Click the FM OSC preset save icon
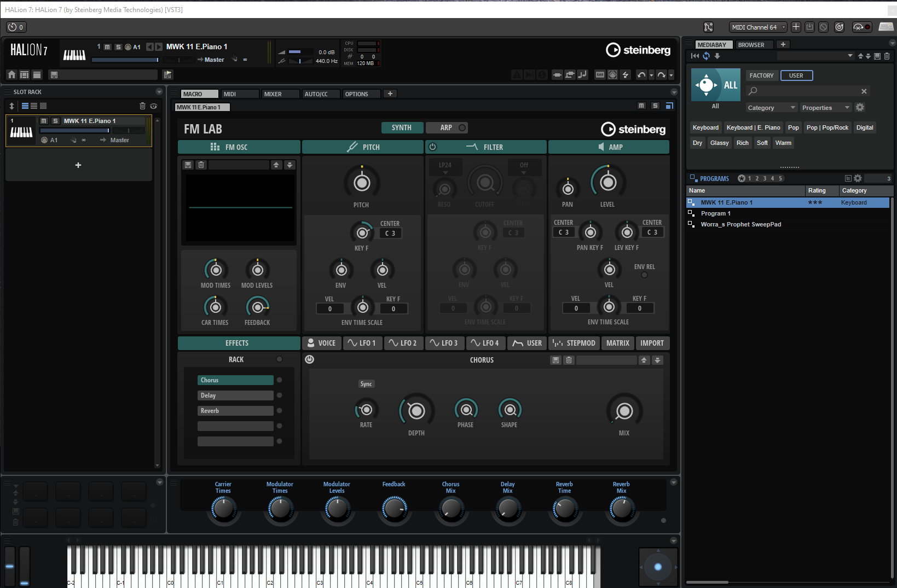 click(188, 165)
